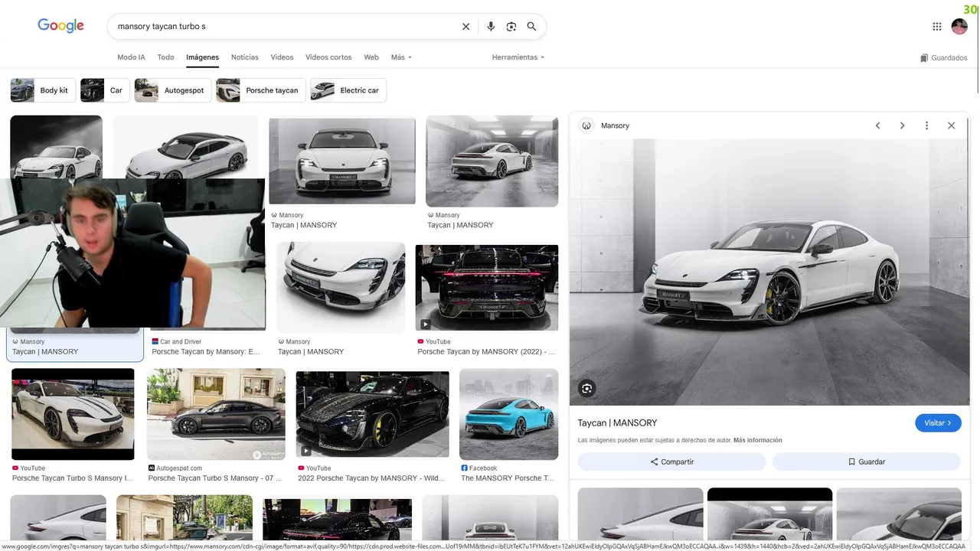Open blue Mansory Porsche Facebook thumbnail

[x=509, y=414]
